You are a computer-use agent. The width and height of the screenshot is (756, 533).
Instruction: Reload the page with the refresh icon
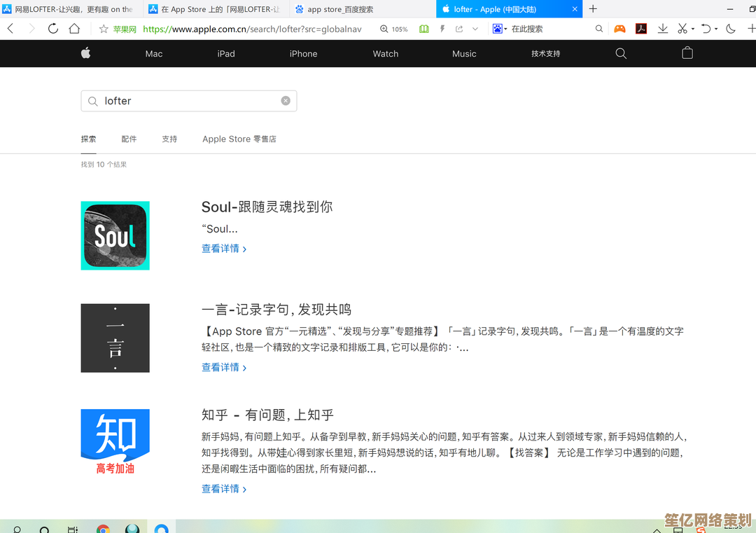pos(53,29)
